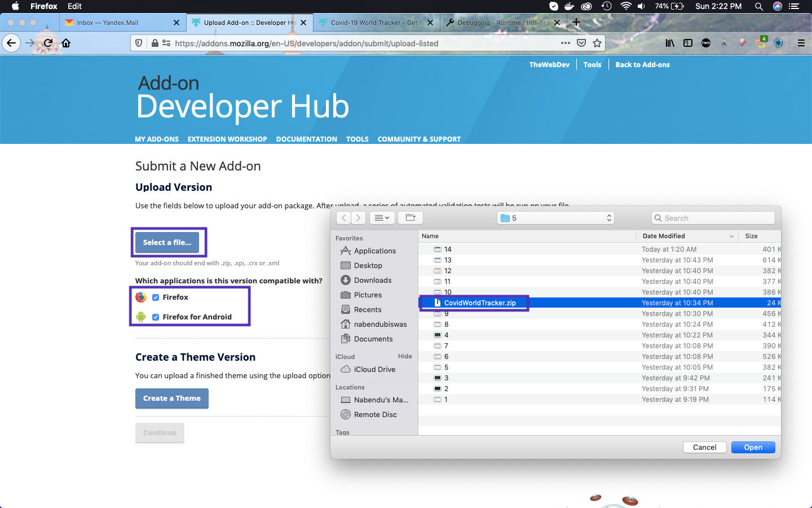Open folder path dropdown showing 5
Image resolution: width=812 pixels, height=508 pixels.
coord(555,218)
